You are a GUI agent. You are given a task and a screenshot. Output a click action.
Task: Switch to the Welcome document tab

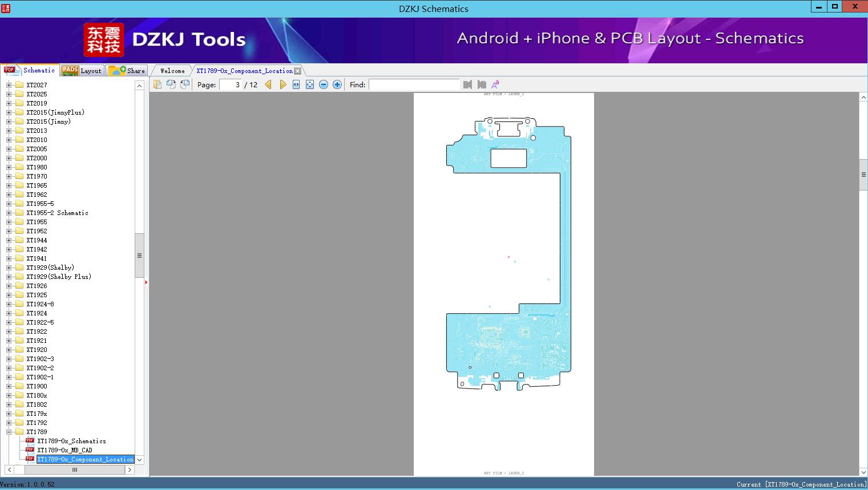[x=172, y=71]
